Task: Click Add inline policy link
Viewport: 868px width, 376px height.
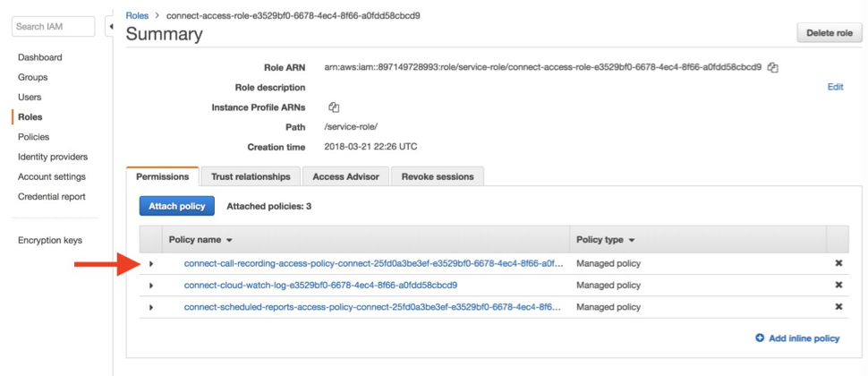Action: point(797,338)
